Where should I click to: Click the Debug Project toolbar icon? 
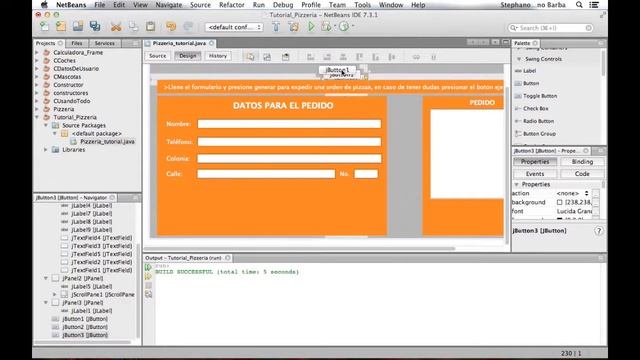pos(326,27)
